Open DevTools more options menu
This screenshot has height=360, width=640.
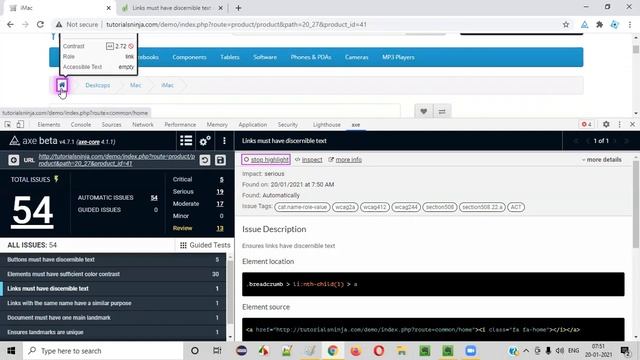(620, 124)
